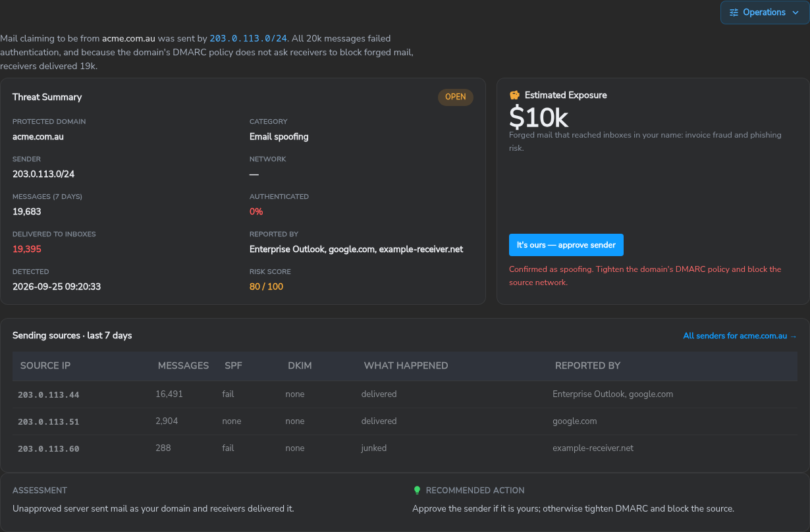The width and height of the screenshot is (810, 532).
Task: Click the lightbulb Recommended Action icon
Action: coord(416,490)
